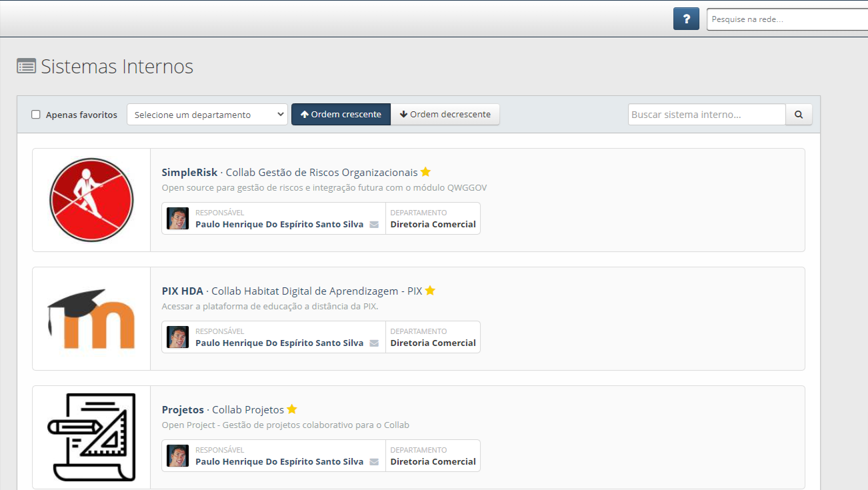Click Diretoria Comercial in PIX HDA card
This screenshot has height=490, width=868.
433,343
